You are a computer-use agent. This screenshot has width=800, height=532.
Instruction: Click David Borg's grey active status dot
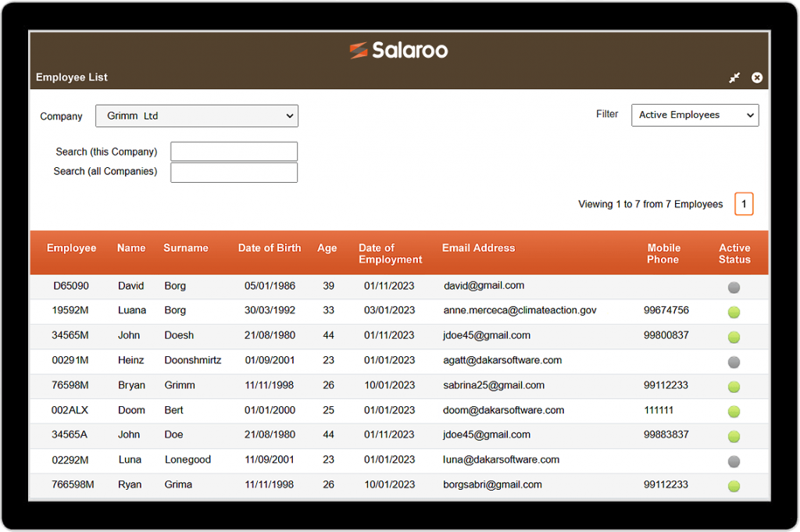(734, 287)
